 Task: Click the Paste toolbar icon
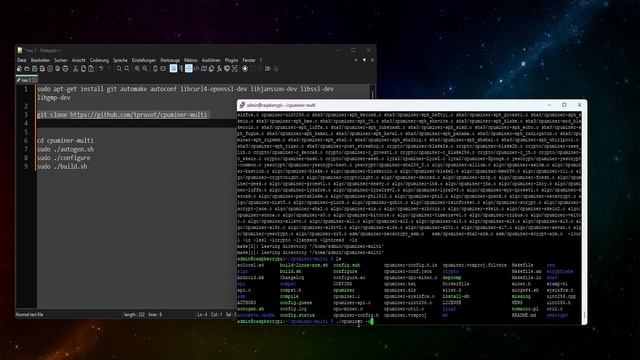click(91, 69)
